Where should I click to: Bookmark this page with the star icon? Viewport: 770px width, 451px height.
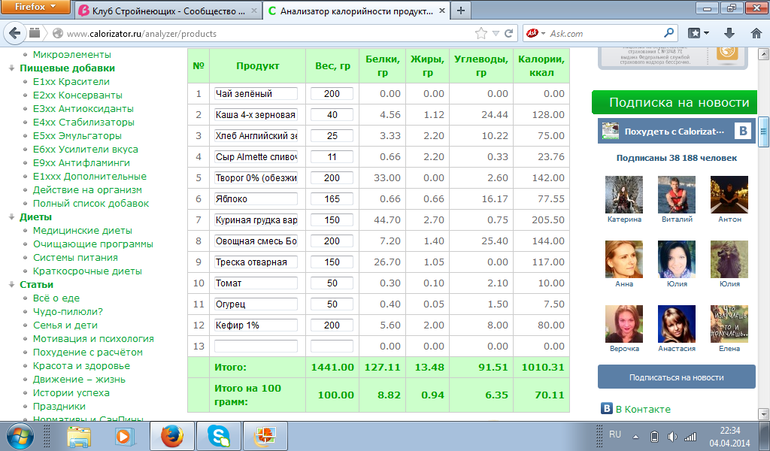pyautogui.click(x=482, y=32)
